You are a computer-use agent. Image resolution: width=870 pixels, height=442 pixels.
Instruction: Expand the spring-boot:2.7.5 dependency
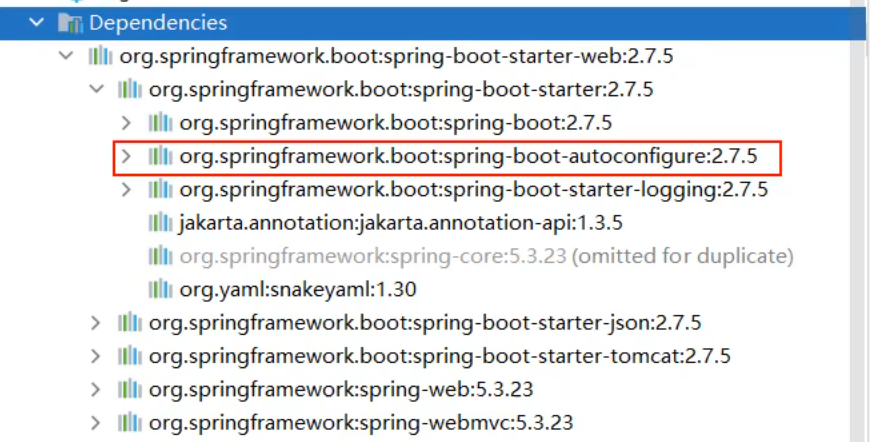pyautogui.click(x=126, y=123)
